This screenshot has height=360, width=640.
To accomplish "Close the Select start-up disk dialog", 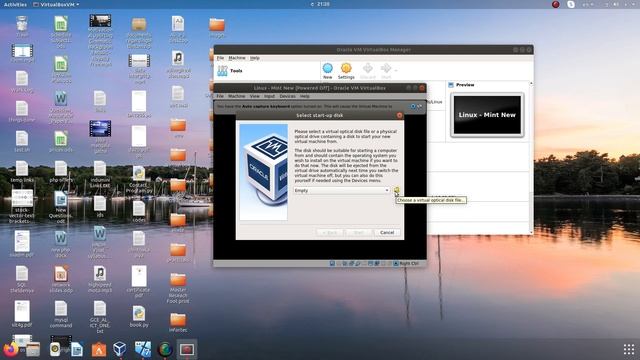I will 399,116.
